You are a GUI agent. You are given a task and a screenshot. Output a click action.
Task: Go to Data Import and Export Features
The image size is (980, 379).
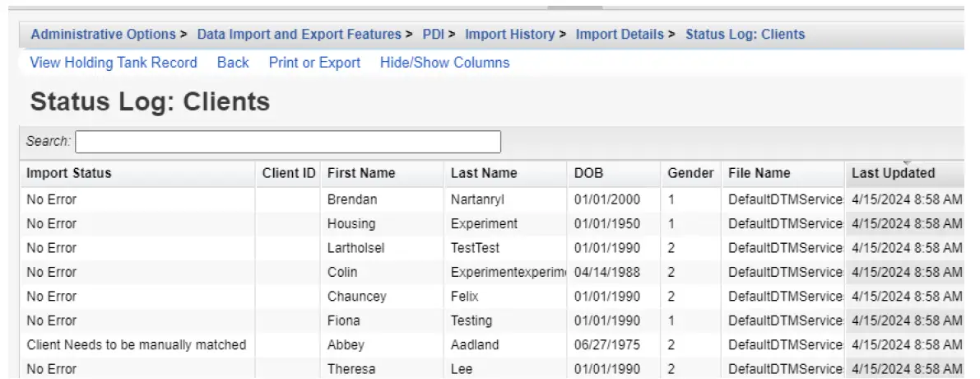coord(299,35)
